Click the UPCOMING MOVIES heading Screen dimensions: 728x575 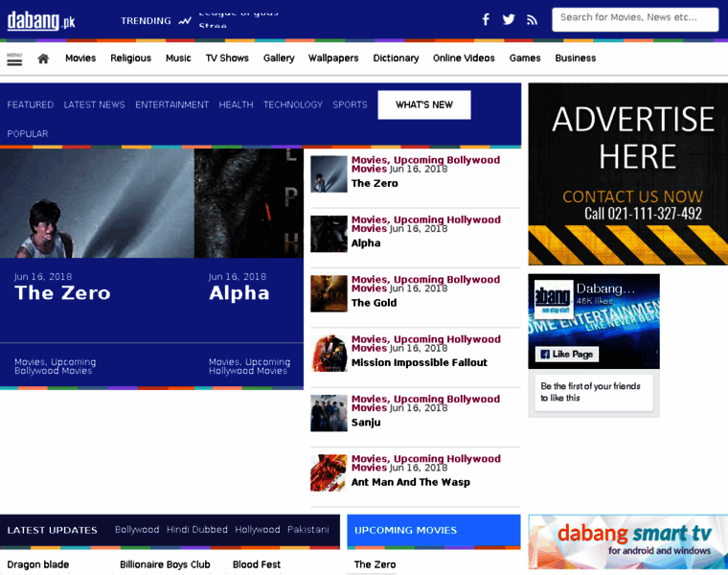click(x=405, y=530)
